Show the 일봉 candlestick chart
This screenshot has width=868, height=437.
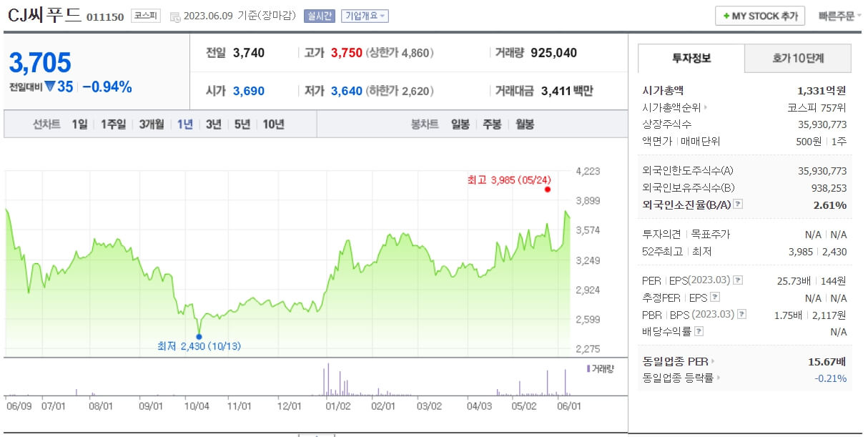click(460, 124)
